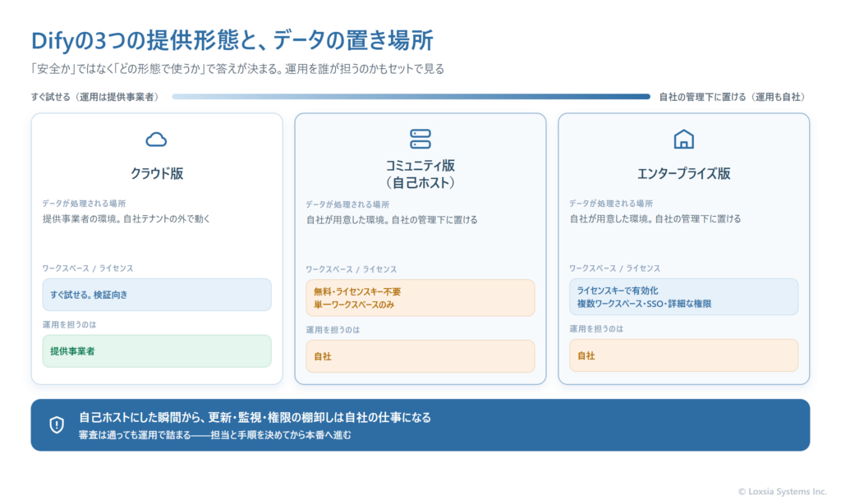
Task: Click the line 'ライセンスキーで有効化'
Action: pos(618,291)
